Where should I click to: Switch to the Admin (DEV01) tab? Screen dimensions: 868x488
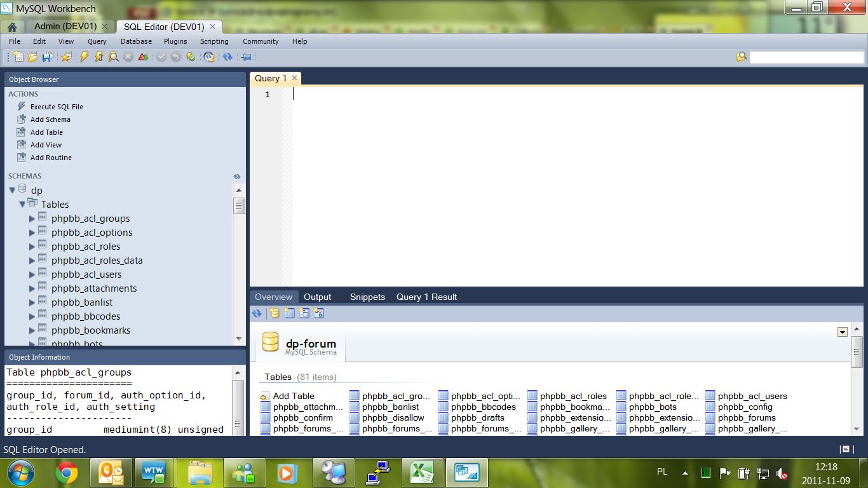tap(65, 26)
